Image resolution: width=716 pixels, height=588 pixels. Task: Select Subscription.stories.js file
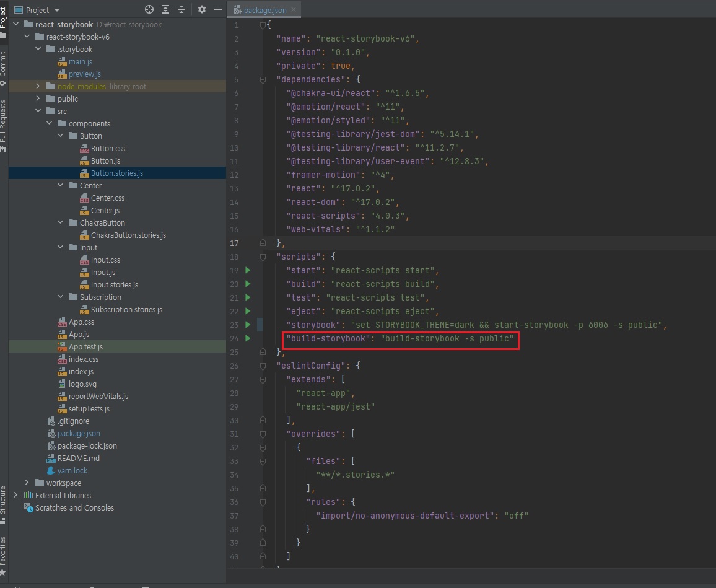click(121, 309)
